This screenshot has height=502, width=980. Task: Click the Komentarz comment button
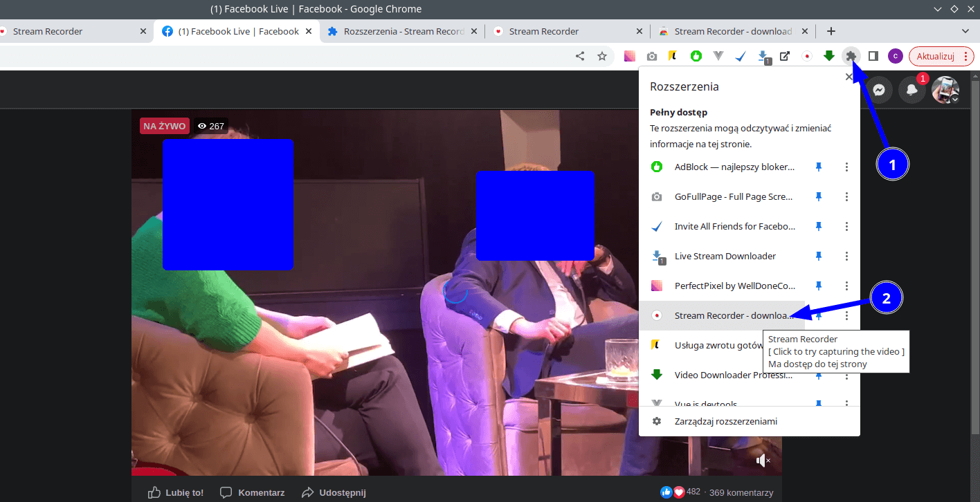tap(253, 492)
